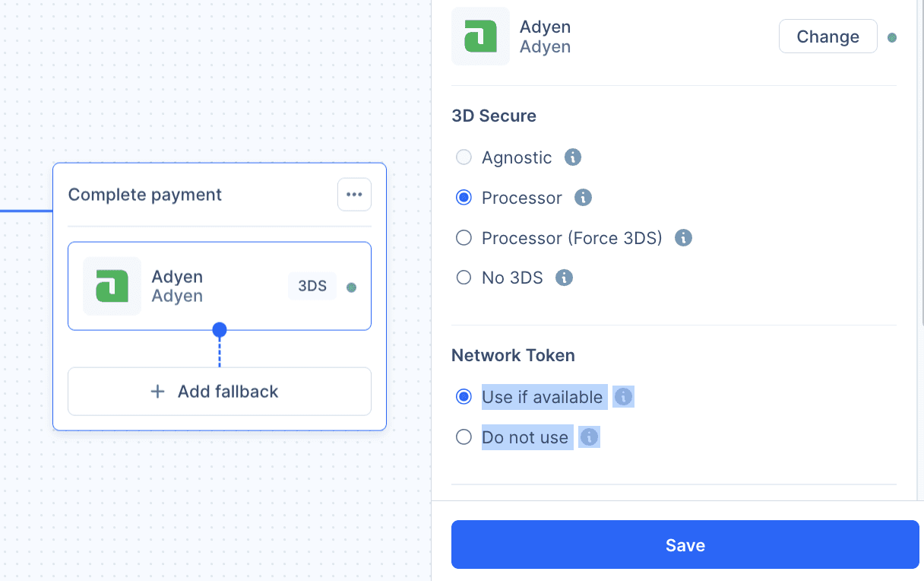Screen dimensions: 924x581
Task: Click the Adyen name text in the workflow card
Action: [177, 277]
